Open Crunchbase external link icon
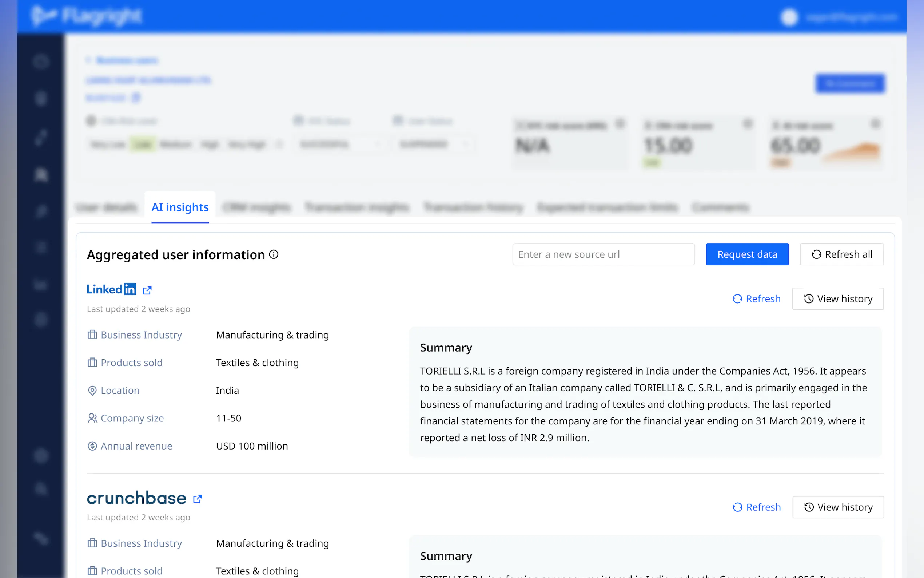 [197, 499]
